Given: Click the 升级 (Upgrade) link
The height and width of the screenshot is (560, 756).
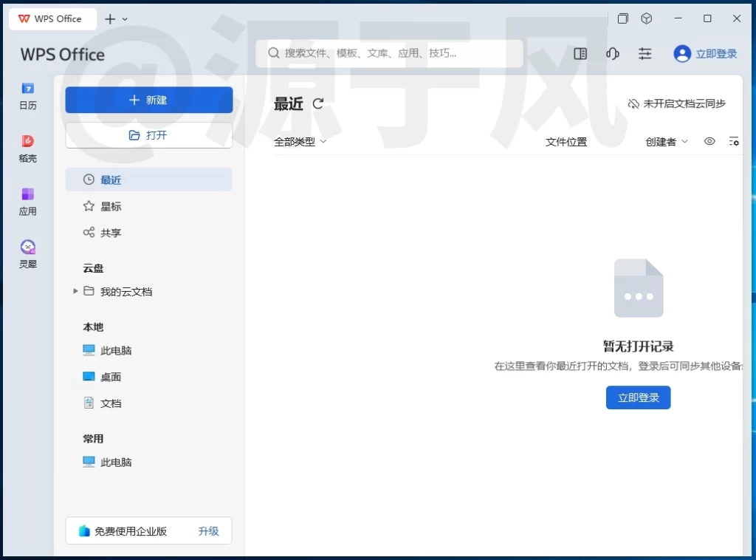Looking at the screenshot, I should [x=208, y=531].
